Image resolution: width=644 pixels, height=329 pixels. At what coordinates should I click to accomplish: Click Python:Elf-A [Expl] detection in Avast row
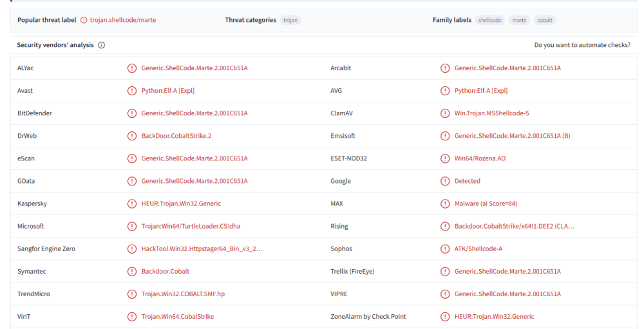[x=168, y=91]
